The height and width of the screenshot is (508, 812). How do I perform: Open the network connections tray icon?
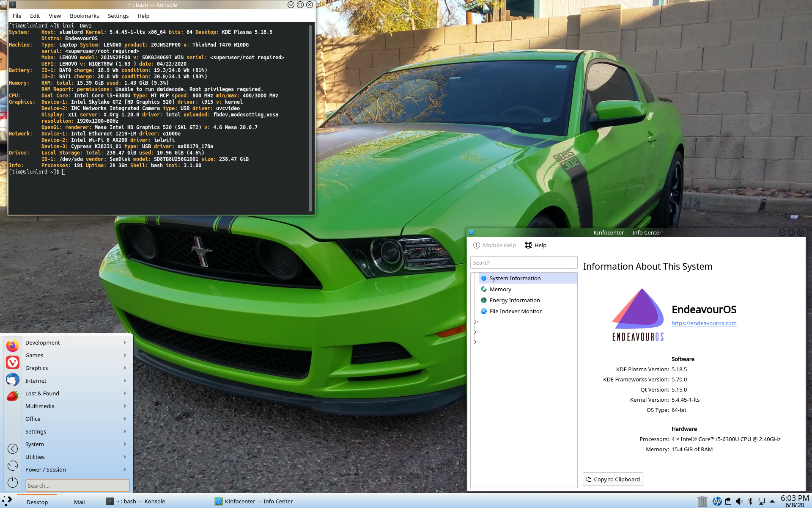point(761,501)
